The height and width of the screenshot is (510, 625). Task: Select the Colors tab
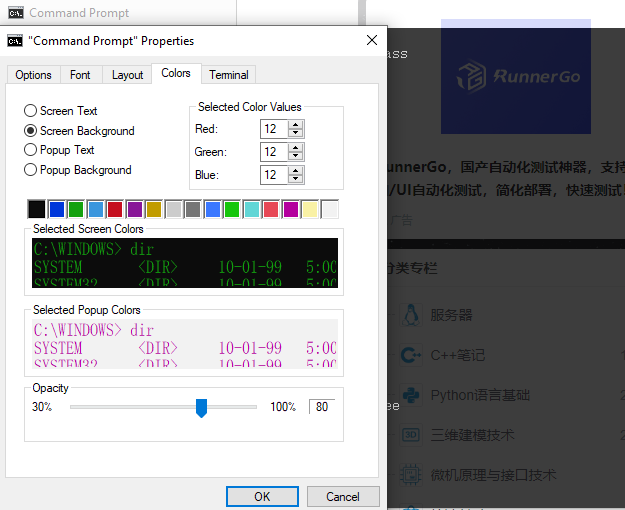point(176,73)
